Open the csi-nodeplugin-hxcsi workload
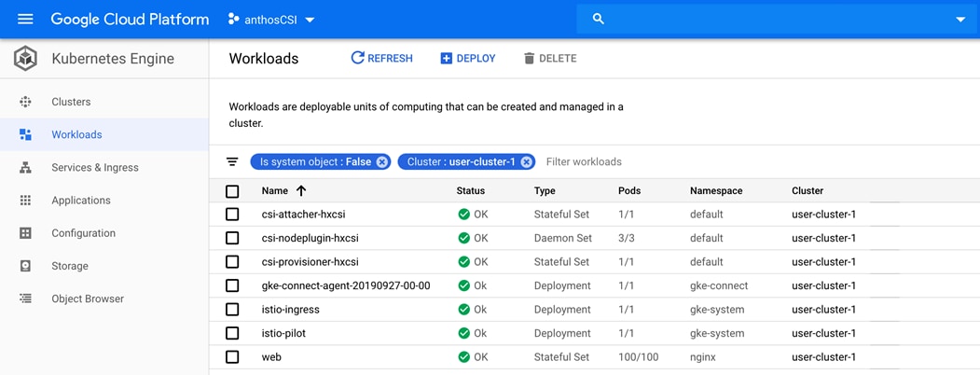Viewport: 980px width, 375px height. tap(310, 238)
